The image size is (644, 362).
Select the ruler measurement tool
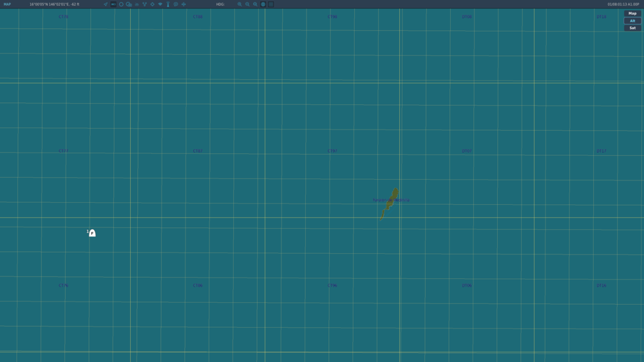(x=113, y=4)
